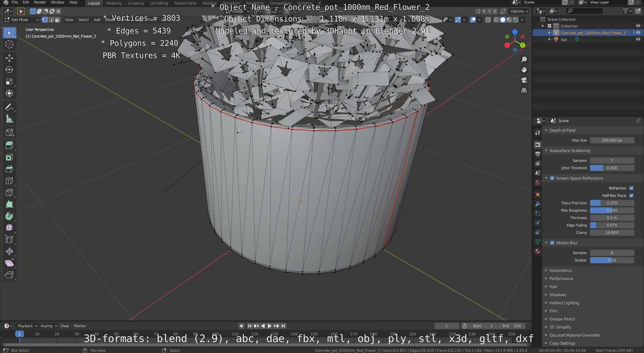The height and width of the screenshot is (353, 644).
Task: Enable Screen Space Reflections checkbox
Action: click(552, 178)
